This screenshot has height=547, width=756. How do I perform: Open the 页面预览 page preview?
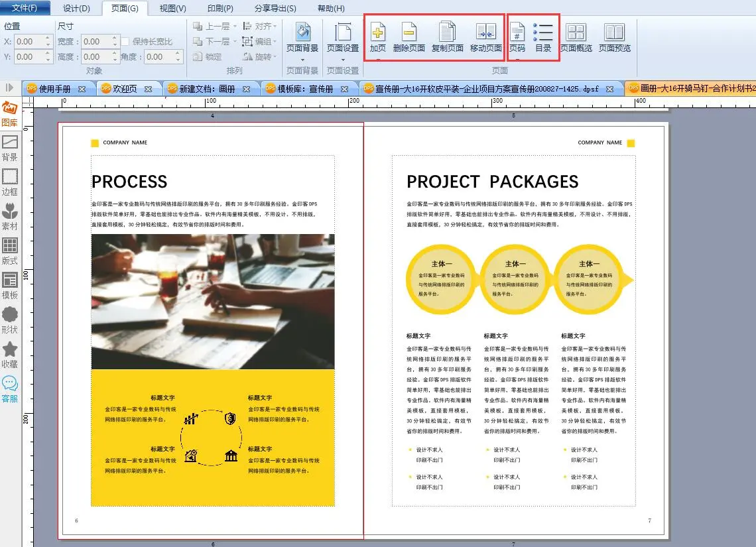click(615, 38)
